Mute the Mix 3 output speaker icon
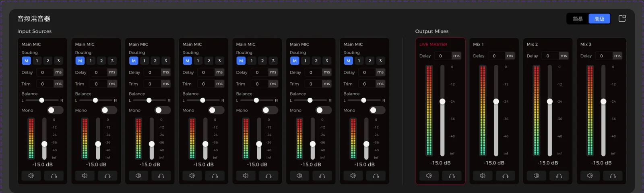This screenshot has width=644, height=193. click(x=590, y=176)
